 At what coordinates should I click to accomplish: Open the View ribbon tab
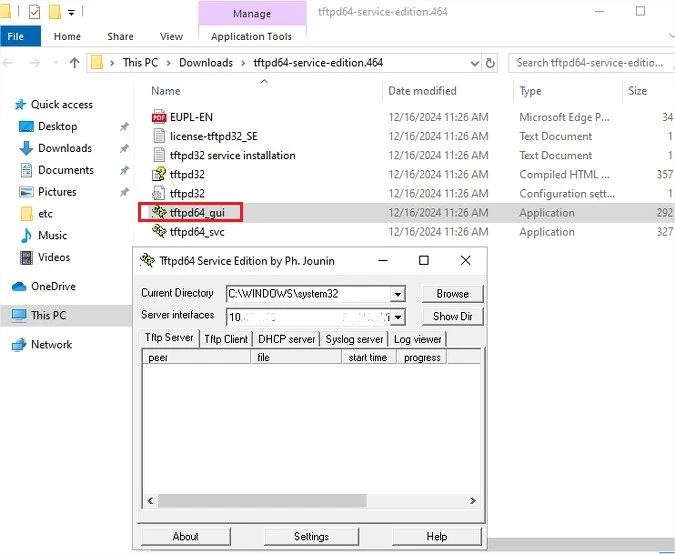pyautogui.click(x=171, y=37)
